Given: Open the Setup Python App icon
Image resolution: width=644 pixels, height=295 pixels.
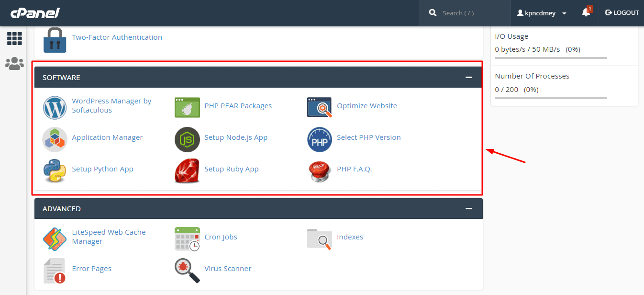Looking at the screenshot, I should 55,170.
